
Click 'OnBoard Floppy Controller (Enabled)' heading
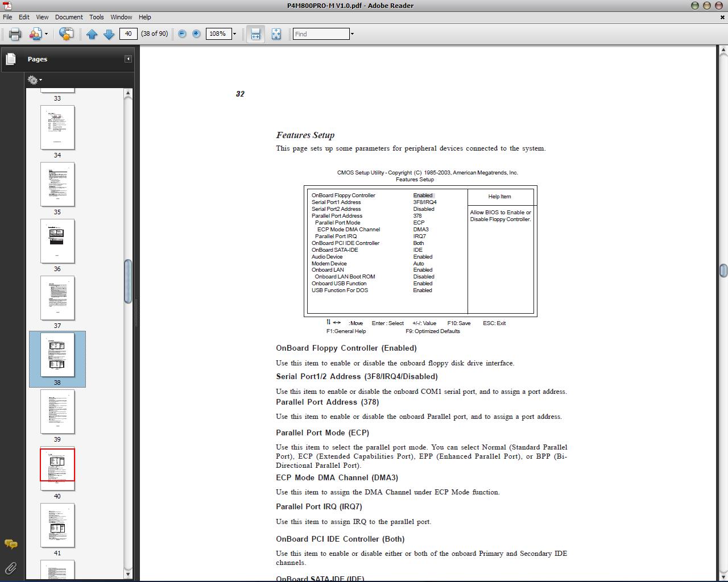pos(346,348)
